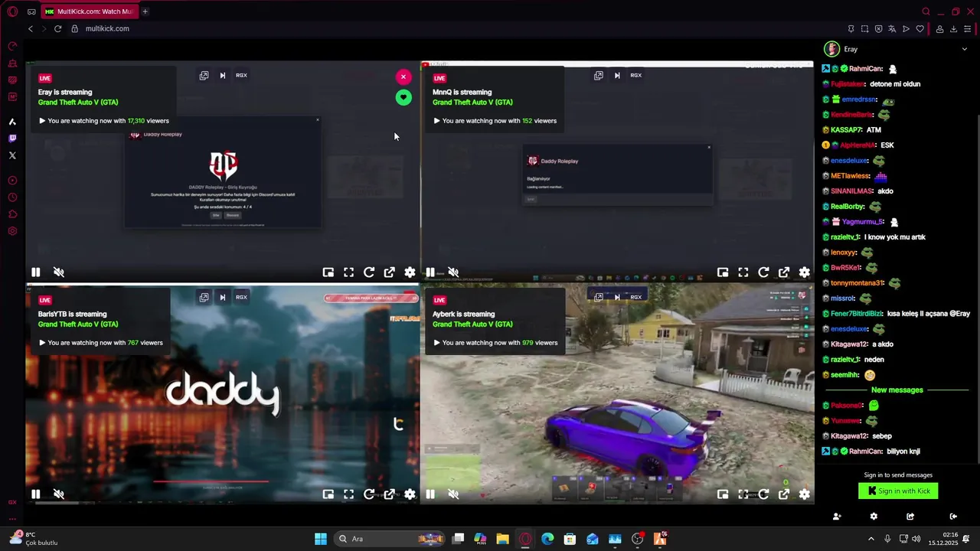This screenshot has height=551, width=980.
Task: Reload the Eray stream player
Action: tap(369, 272)
